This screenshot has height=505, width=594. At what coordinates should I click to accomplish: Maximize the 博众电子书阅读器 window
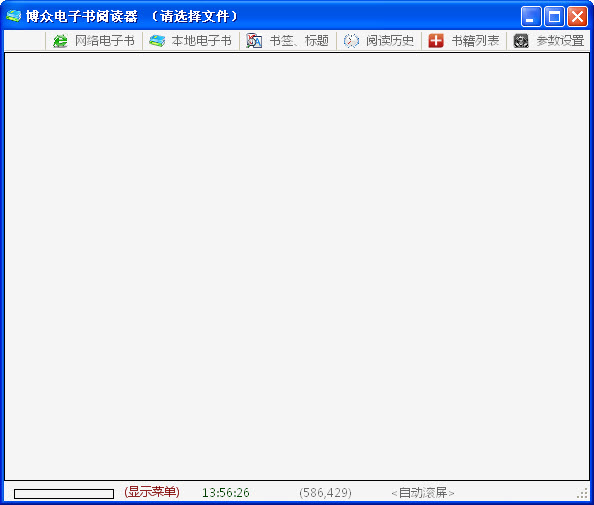554,17
